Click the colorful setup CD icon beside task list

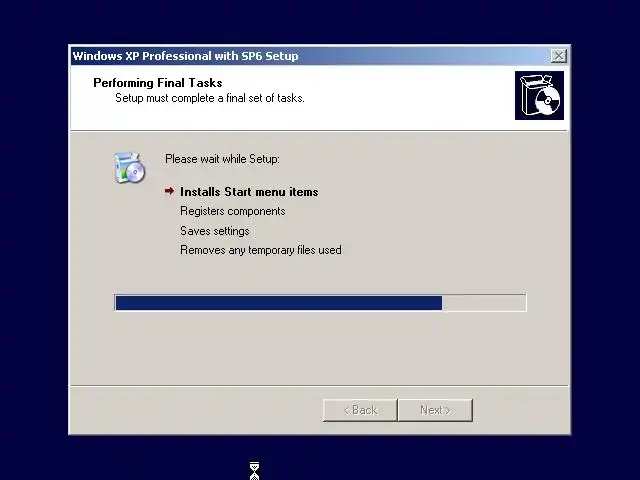click(x=129, y=167)
